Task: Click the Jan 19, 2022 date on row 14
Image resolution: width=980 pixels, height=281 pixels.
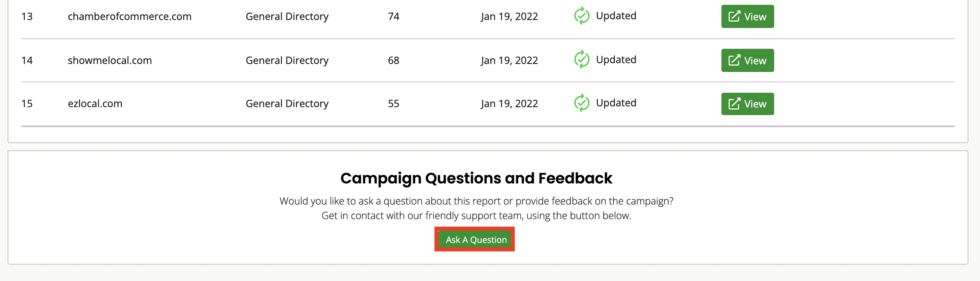Action: coord(509,60)
